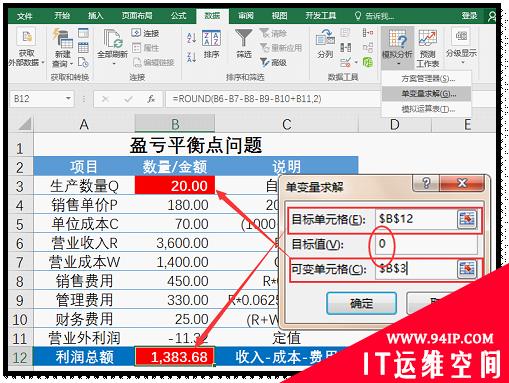Switch to the Formulas ribbon tab

coord(178,15)
